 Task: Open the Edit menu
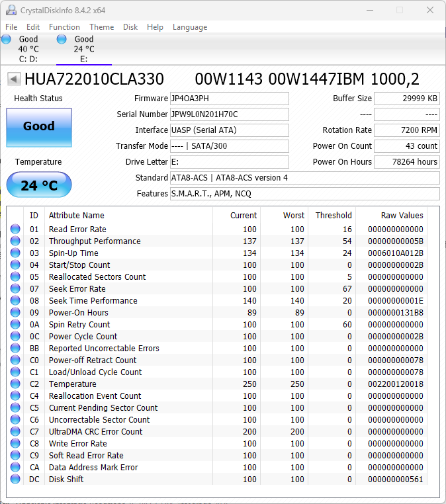(33, 27)
